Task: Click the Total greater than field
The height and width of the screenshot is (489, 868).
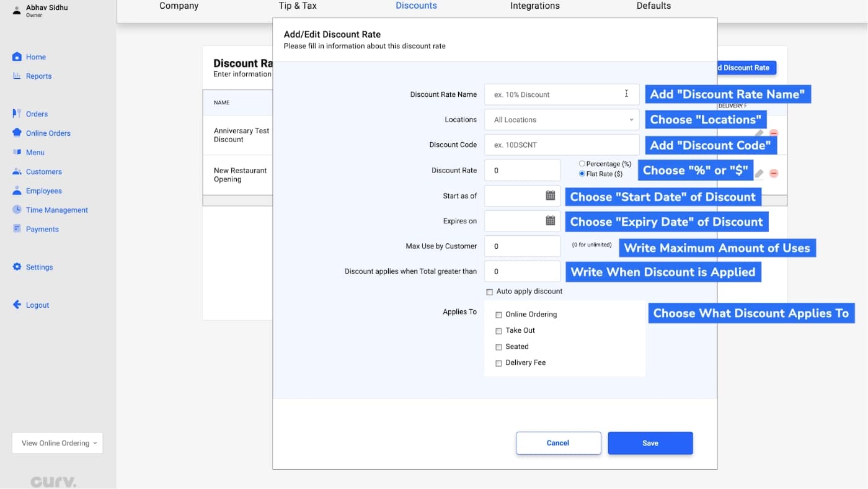Action: pos(522,271)
